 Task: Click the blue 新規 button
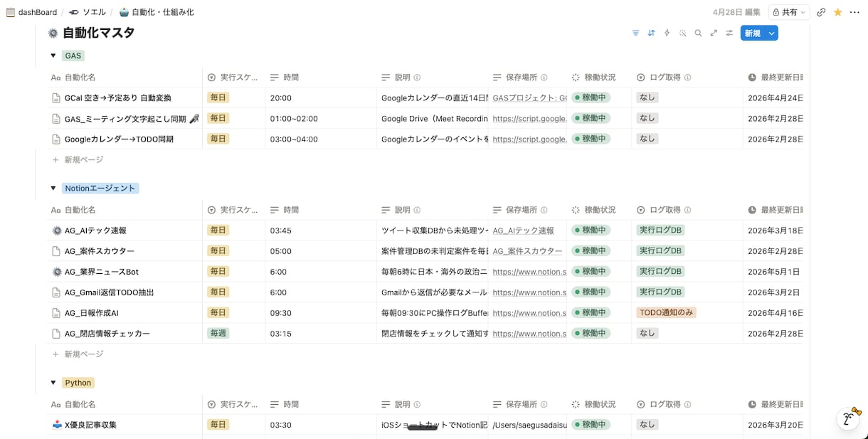coord(753,33)
